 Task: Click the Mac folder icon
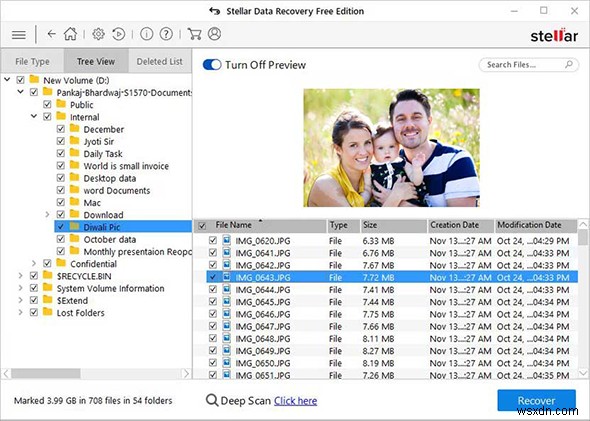point(75,202)
